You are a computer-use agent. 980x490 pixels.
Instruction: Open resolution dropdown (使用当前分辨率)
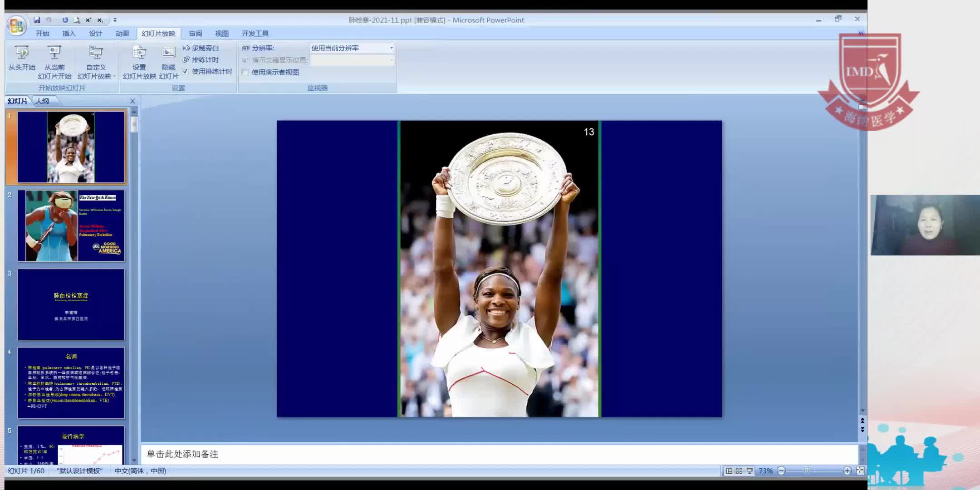(392, 48)
